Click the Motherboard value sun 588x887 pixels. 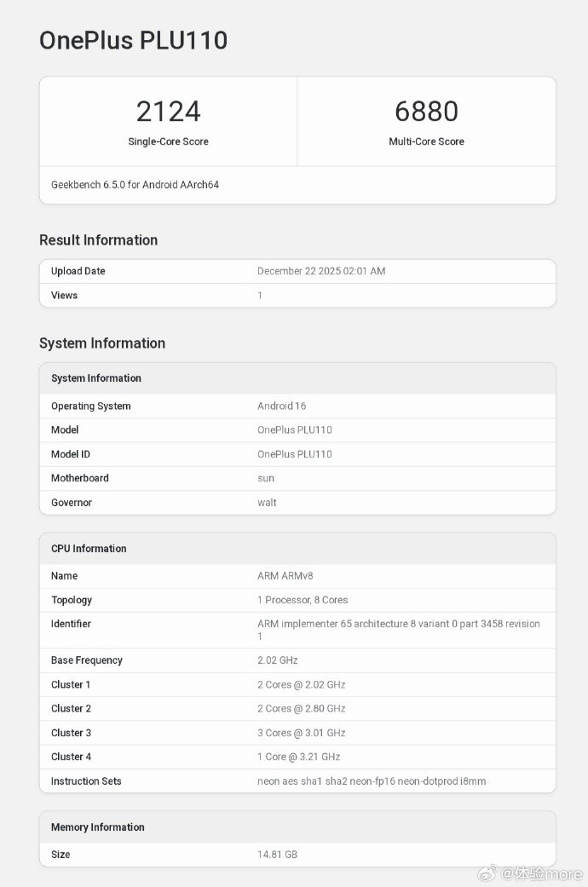point(266,478)
